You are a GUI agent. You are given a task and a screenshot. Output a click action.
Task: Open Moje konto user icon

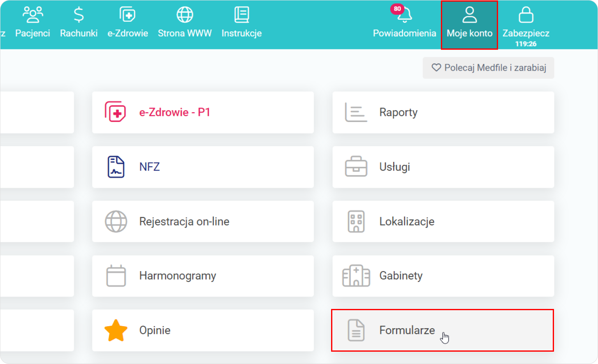click(469, 15)
